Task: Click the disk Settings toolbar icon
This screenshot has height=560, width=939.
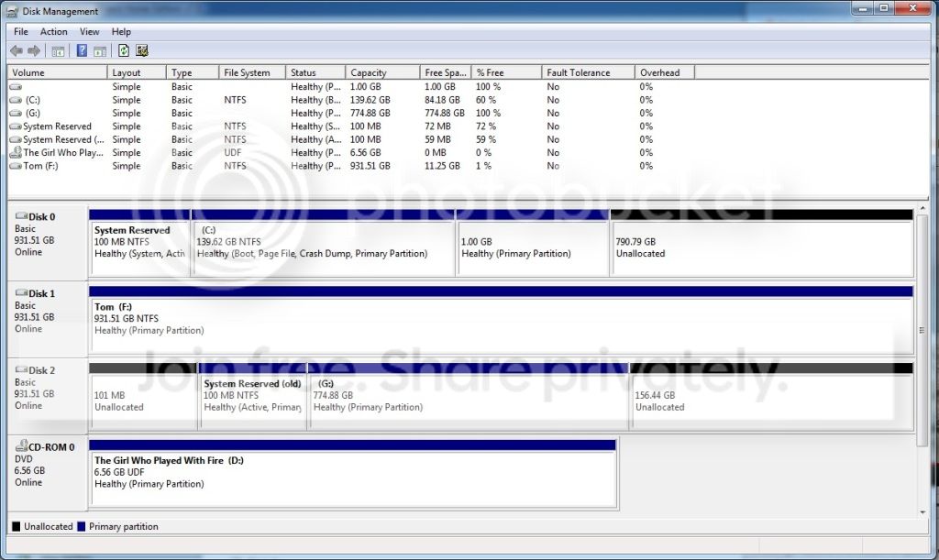Action: tap(142, 50)
